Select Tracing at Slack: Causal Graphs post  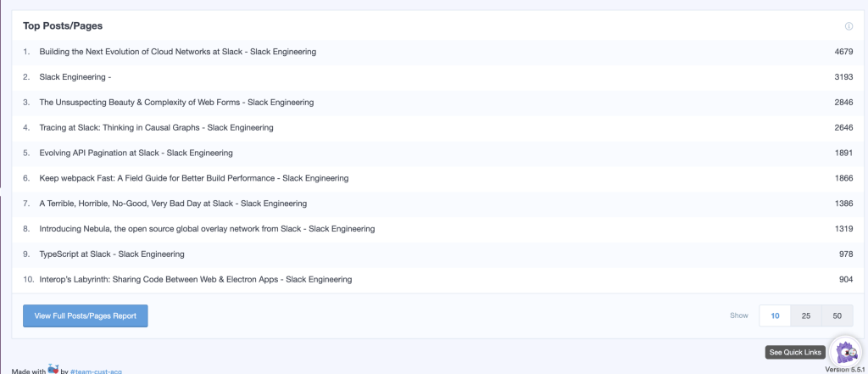coord(156,128)
